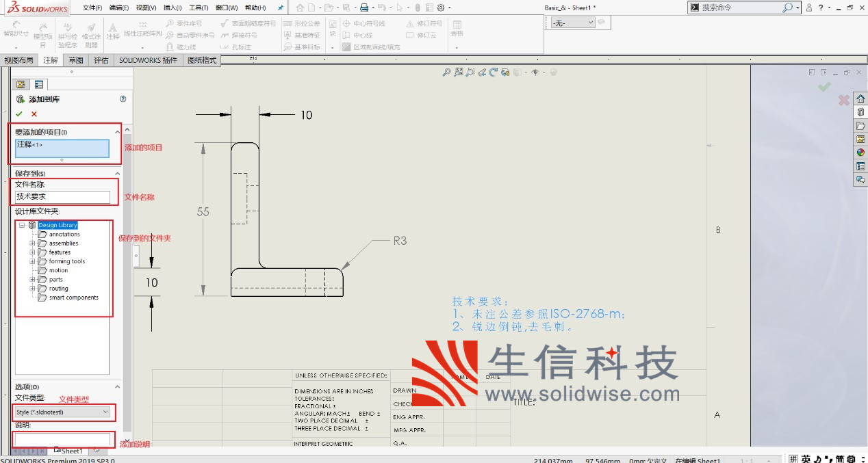
Task: Click the 搜索命令 search box
Action: [x=744, y=8]
